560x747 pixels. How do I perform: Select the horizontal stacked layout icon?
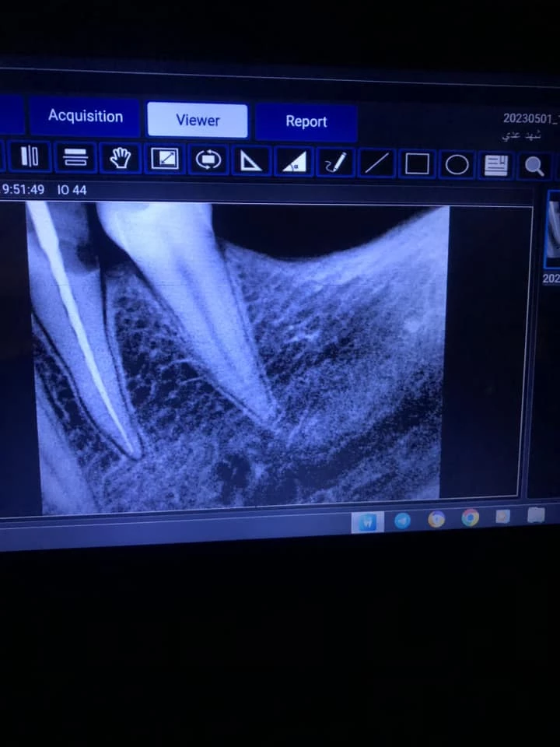pyautogui.click(x=75, y=157)
